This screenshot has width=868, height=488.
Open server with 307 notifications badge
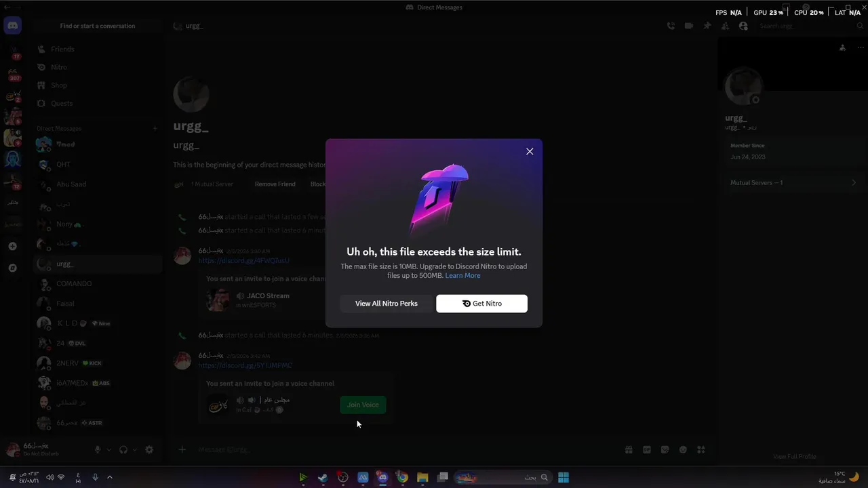click(12, 74)
